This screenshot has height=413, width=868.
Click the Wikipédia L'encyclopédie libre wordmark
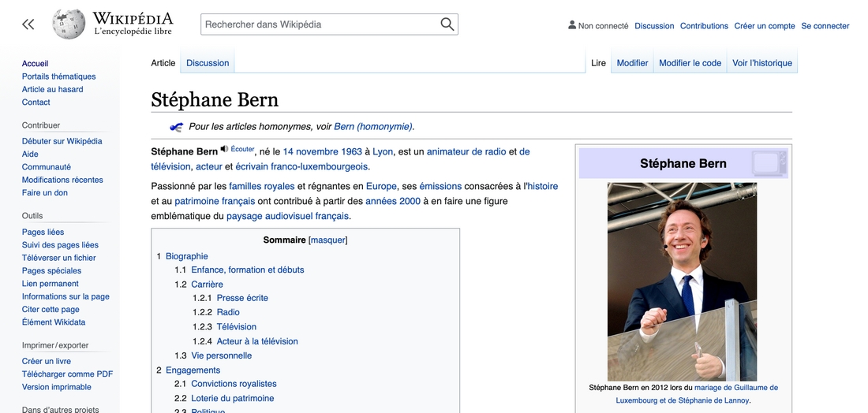click(x=133, y=24)
